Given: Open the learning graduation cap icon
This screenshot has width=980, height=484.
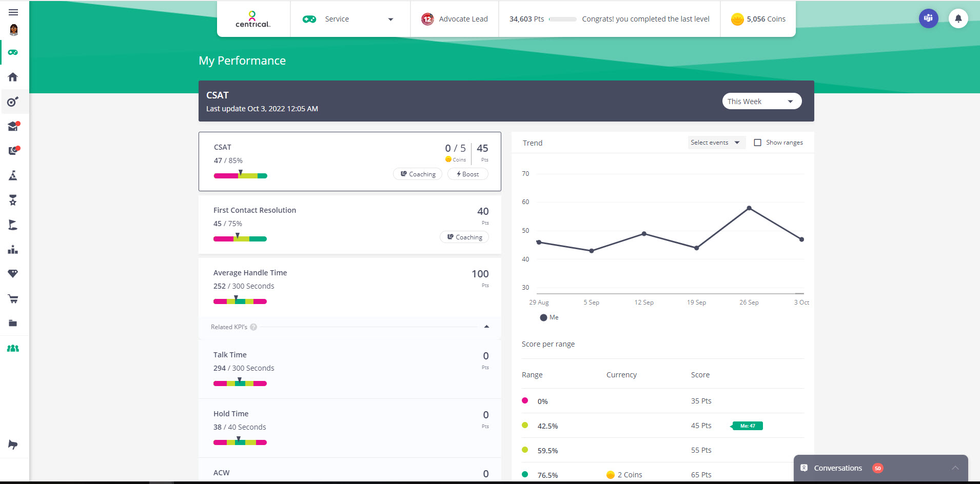Looking at the screenshot, I should click(13, 126).
